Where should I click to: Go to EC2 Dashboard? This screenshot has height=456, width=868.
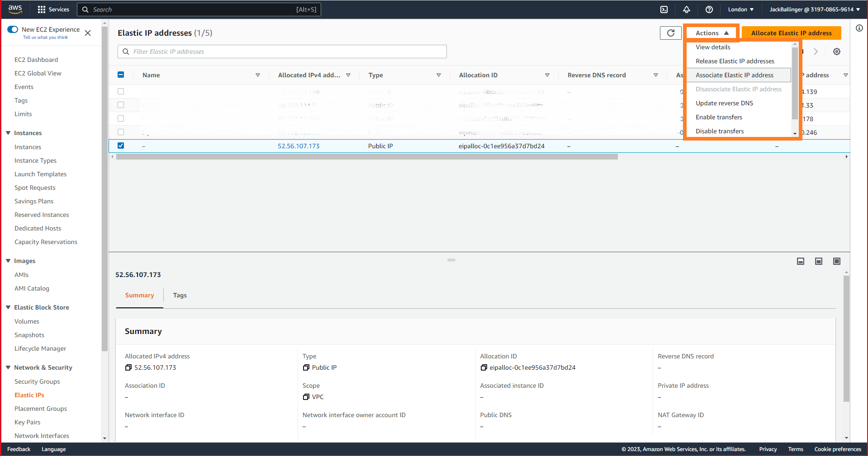[x=36, y=60]
